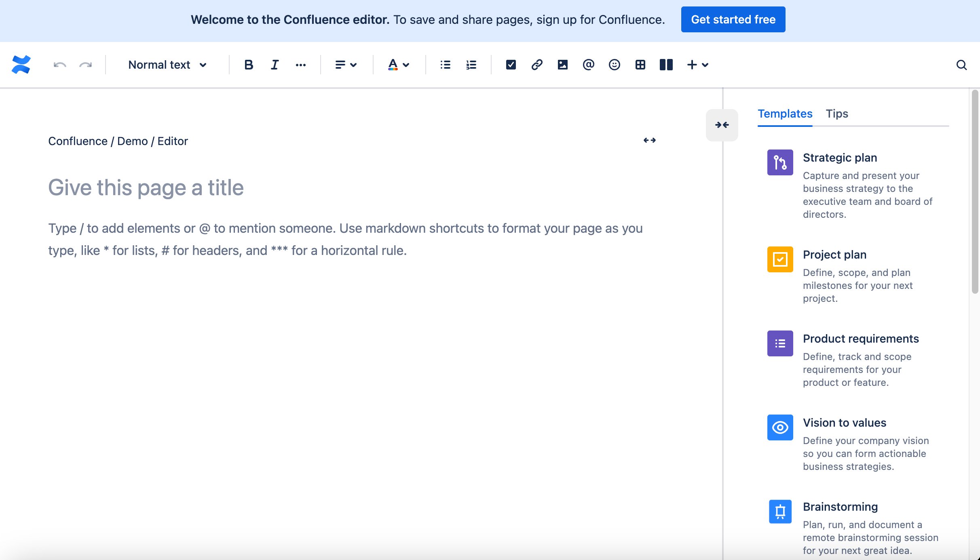980x560 pixels.
Task: Insert a link
Action: click(537, 64)
